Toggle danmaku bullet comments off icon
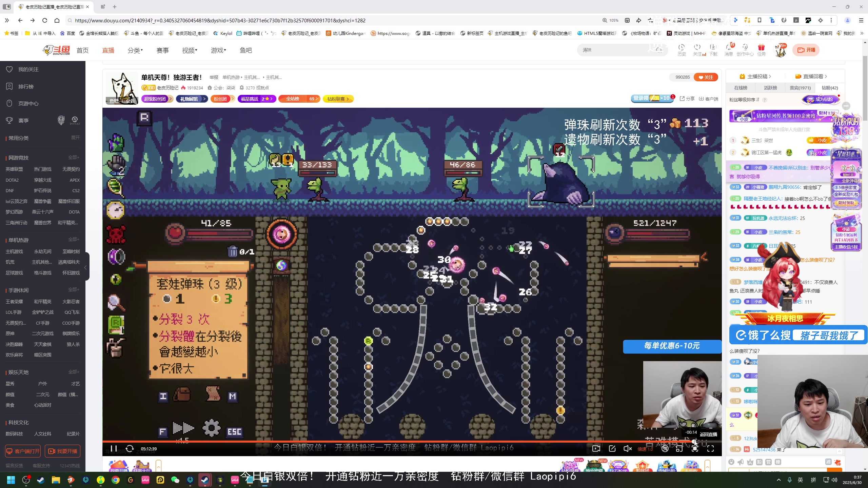Screen dimensions: 868x488 (665, 449)
